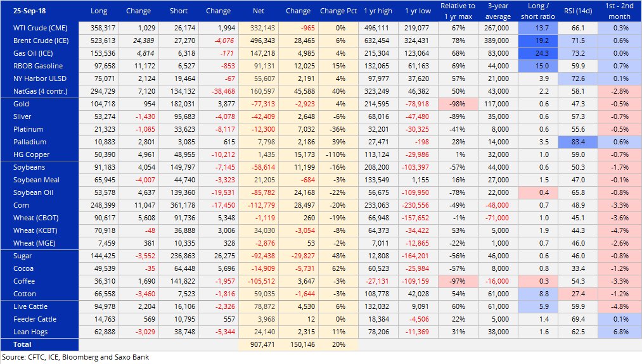642x364 pixels.
Task: Click the source text CFTC, ICE, Bloomberg
Action: [75, 357]
